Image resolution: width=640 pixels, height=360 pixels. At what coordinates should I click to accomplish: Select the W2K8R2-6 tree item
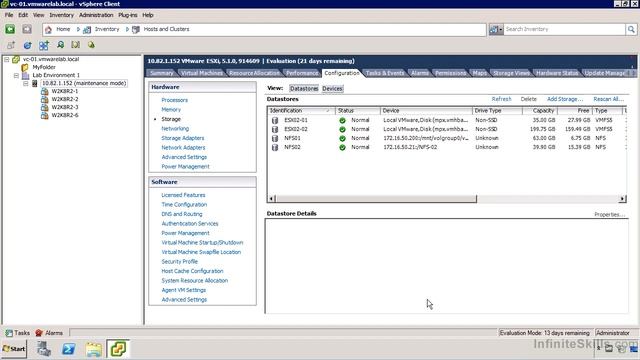point(65,116)
